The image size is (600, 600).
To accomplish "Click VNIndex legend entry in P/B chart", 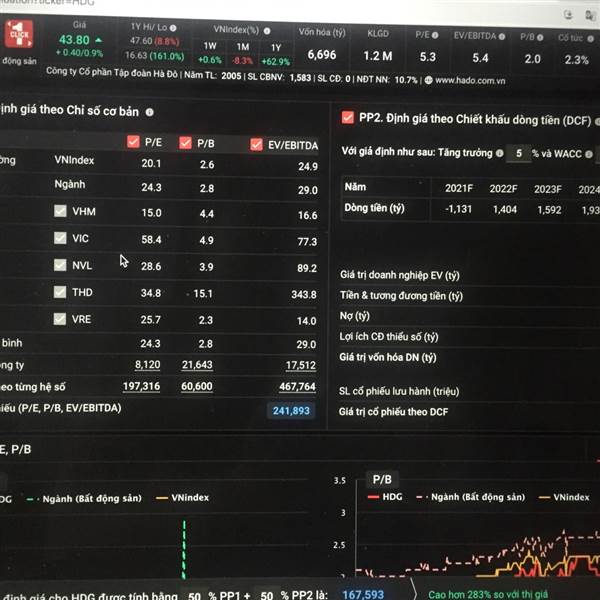I will coord(564,497).
